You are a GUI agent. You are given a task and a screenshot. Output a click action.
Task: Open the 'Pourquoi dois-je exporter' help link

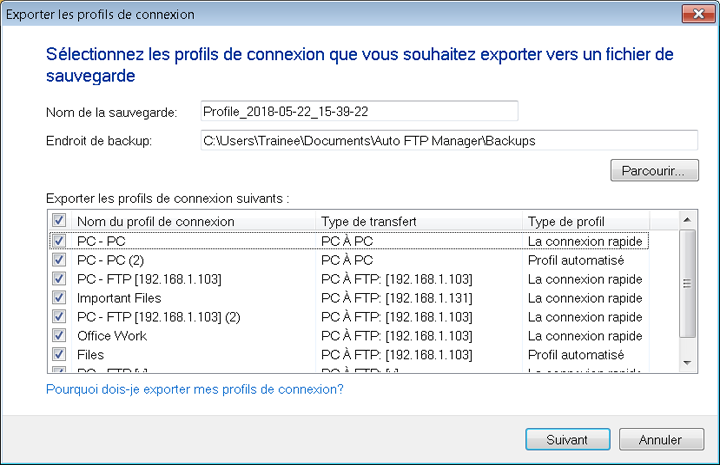(x=195, y=389)
